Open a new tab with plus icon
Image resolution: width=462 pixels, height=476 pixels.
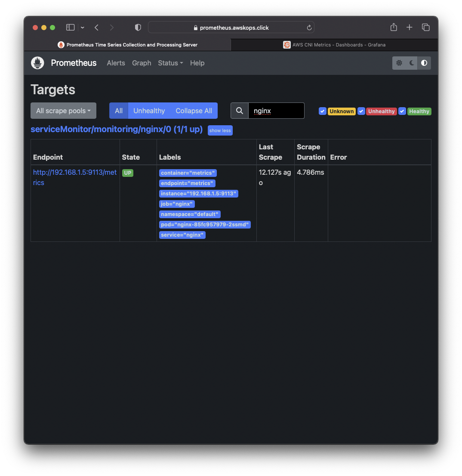click(x=410, y=27)
